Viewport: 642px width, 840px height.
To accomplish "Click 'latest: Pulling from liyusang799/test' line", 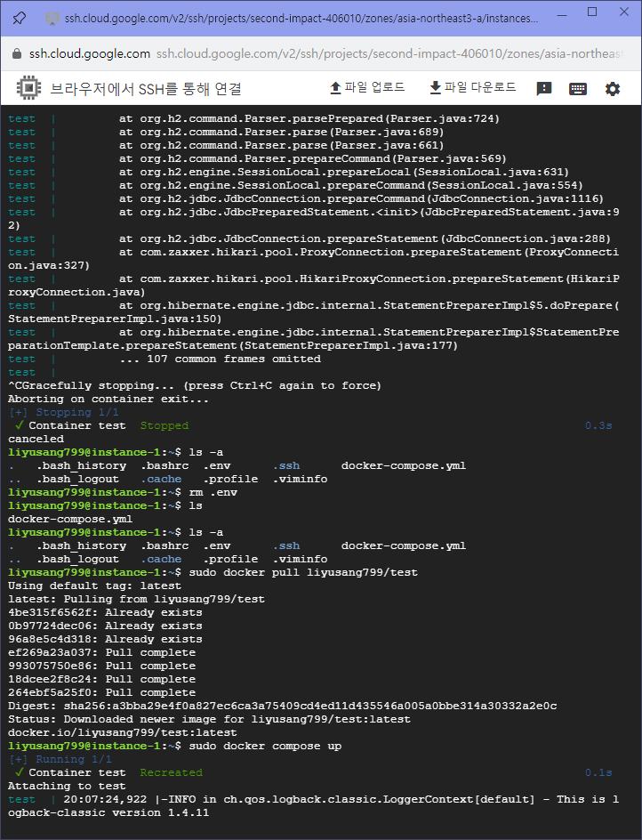I will pyautogui.click(x=137, y=600).
